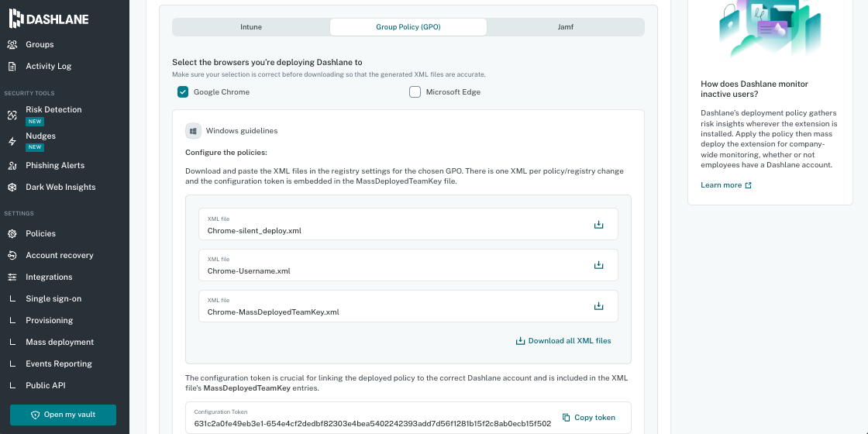Switch to the Intune tab
This screenshot has height=434, width=868.
[251, 27]
